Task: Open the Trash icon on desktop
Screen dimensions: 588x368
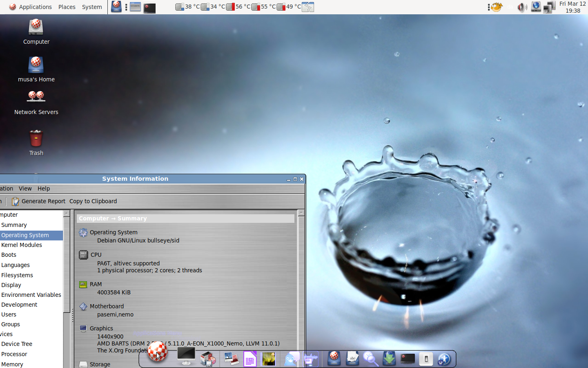Action: coord(36,139)
